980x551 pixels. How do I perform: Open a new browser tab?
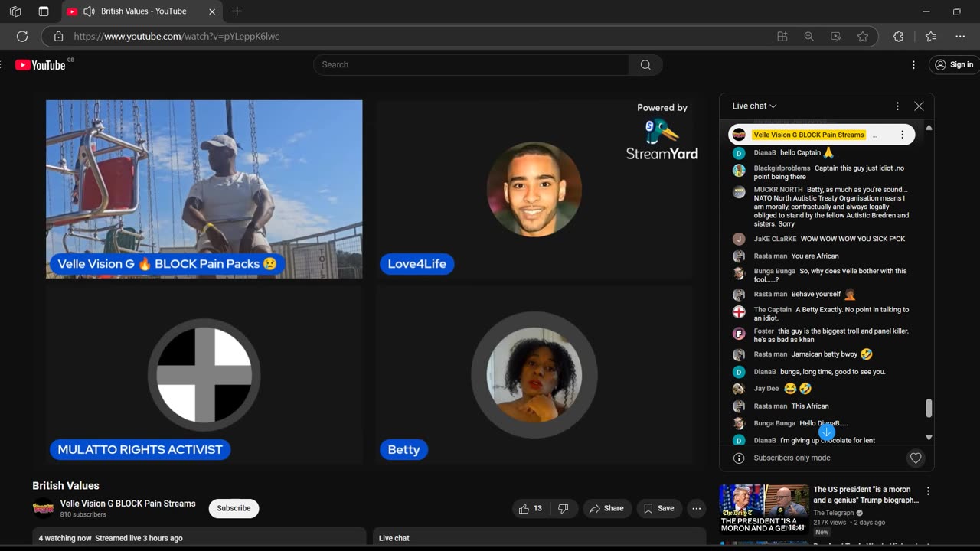click(x=237, y=11)
